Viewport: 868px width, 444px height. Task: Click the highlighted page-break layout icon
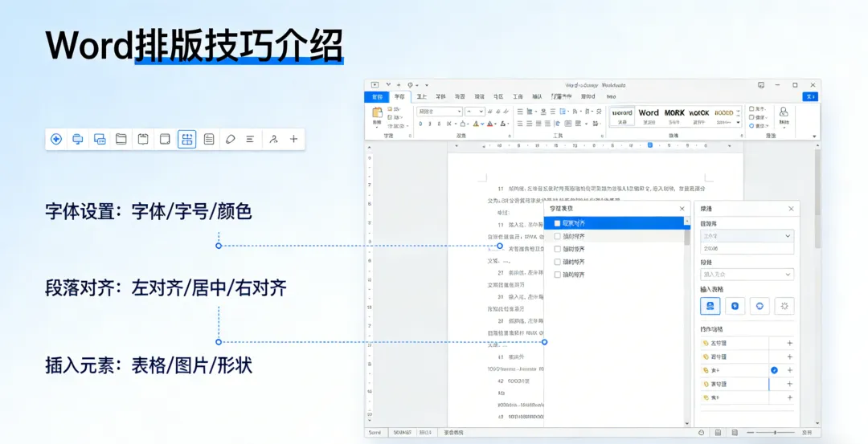pyautogui.click(x=186, y=140)
